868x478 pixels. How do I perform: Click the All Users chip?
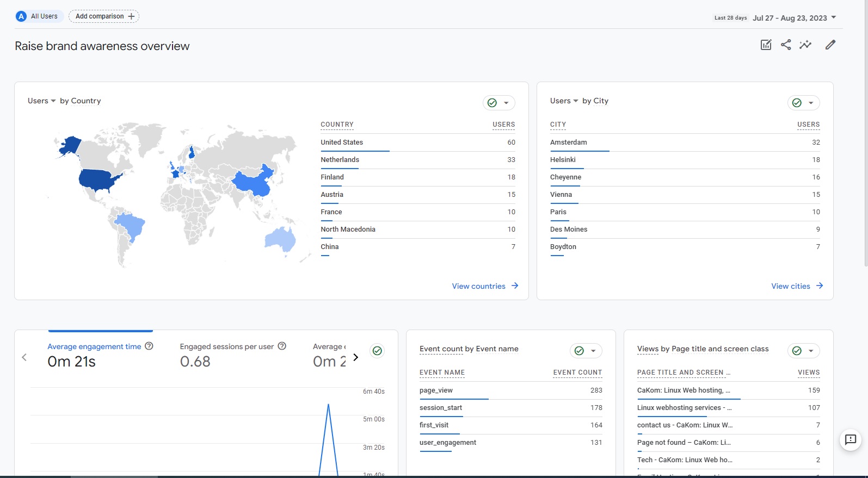(x=40, y=16)
